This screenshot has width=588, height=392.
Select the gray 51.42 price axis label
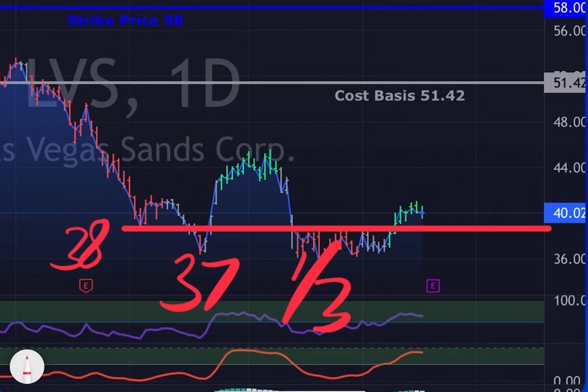click(x=566, y=83)
